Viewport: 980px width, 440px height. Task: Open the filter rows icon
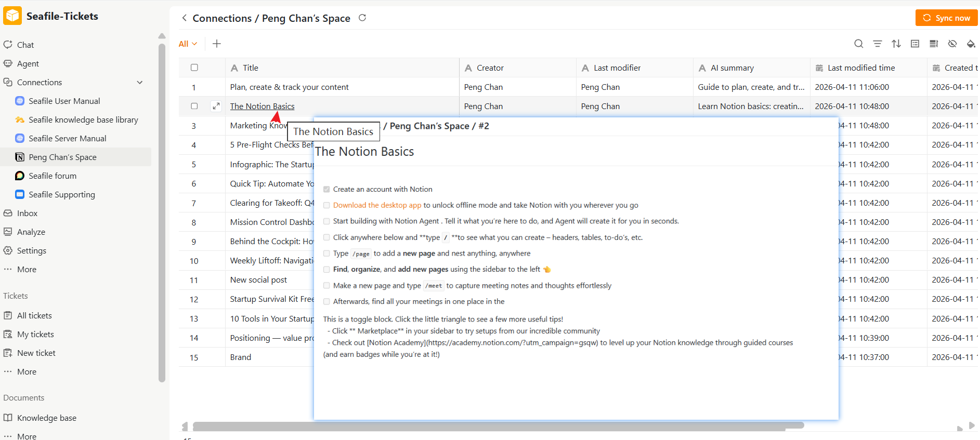click(x=878, y=44)
